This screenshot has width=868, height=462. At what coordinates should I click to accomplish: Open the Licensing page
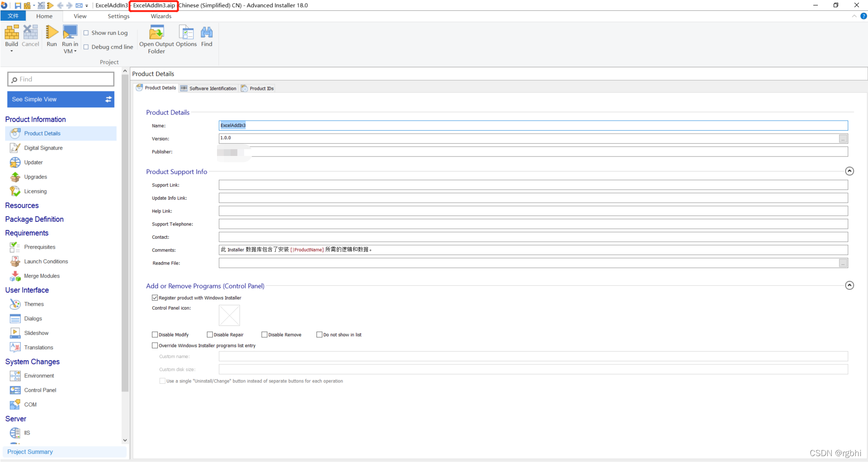pyautogui.click(x=35, y=191)
